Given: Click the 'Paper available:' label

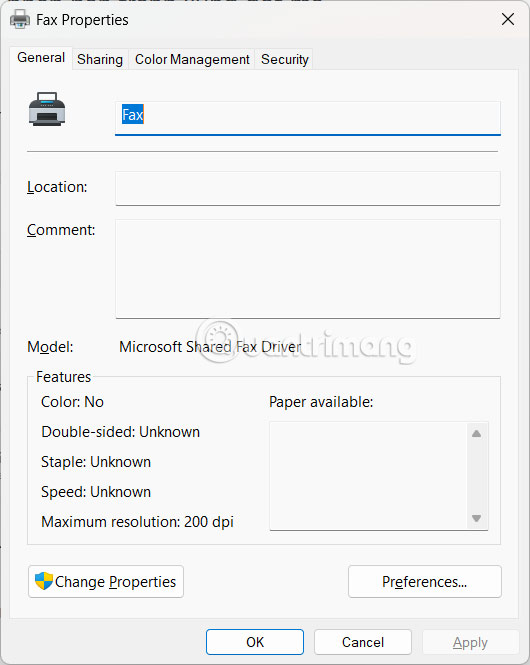Looking at the screenshot, I should pos(321,402).
